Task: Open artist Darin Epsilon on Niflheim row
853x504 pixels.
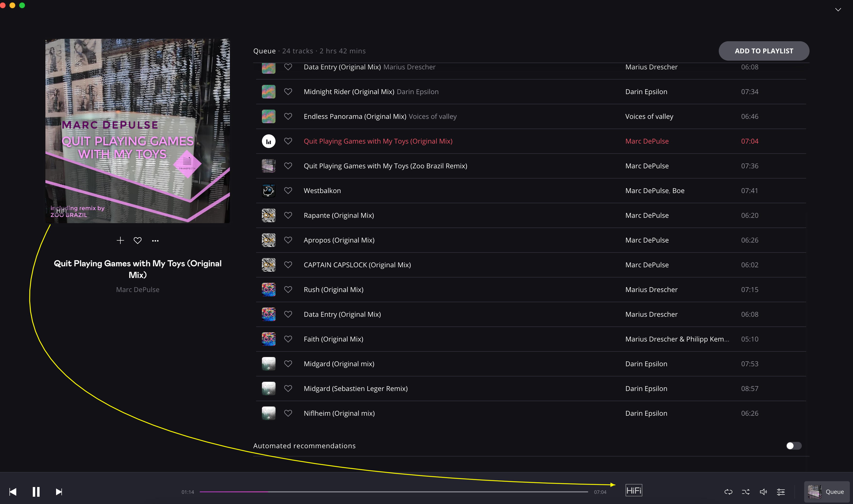Action: tap(646, 413)
